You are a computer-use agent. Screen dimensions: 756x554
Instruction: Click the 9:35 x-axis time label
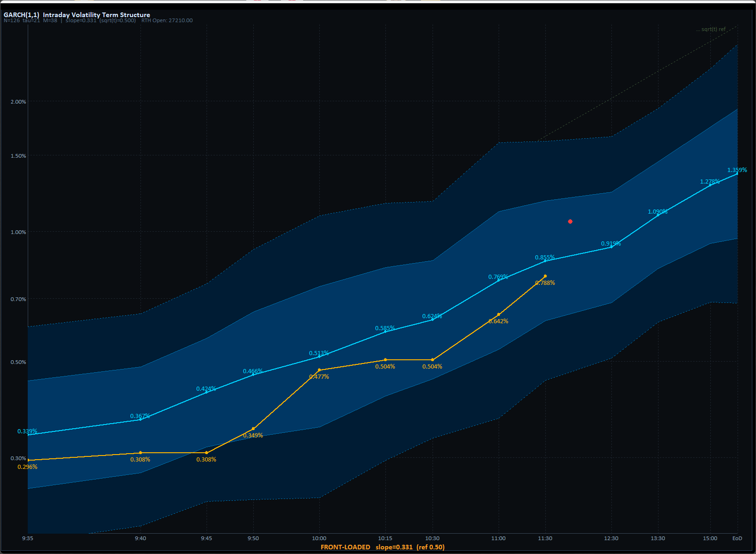pyautogui.click(x=28, y=538)
